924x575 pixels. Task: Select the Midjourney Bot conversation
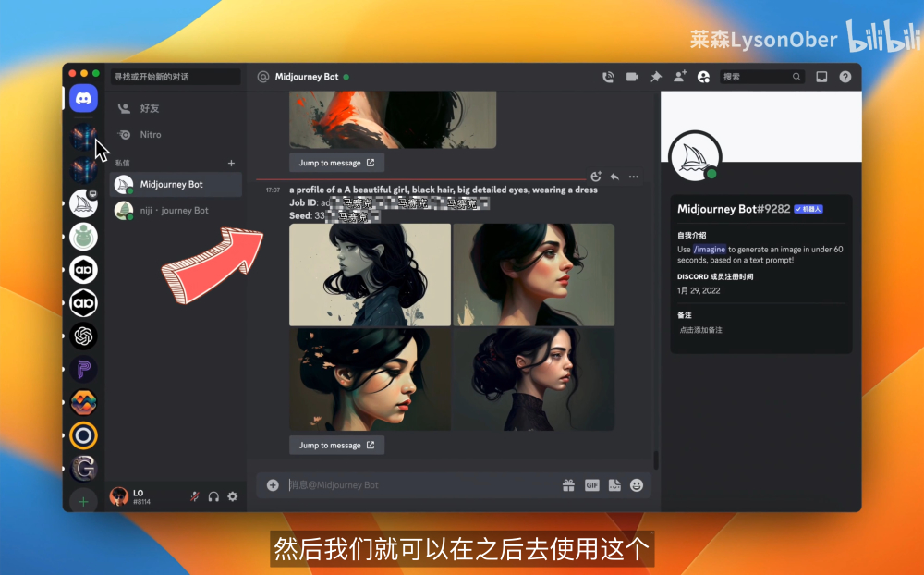pyautogui.click(x=176, y=185)
